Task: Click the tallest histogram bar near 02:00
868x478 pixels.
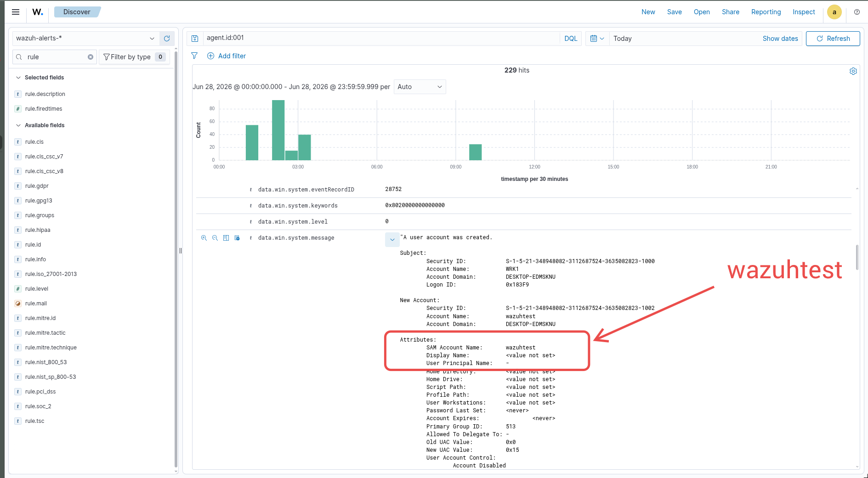Action: click(278, 130)
